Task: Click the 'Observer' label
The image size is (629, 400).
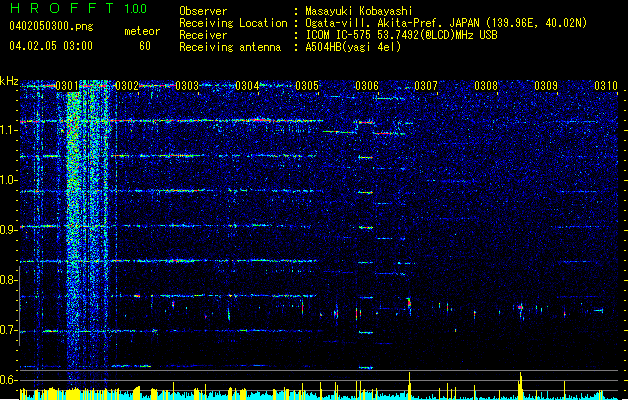Action: pos(203,11)
